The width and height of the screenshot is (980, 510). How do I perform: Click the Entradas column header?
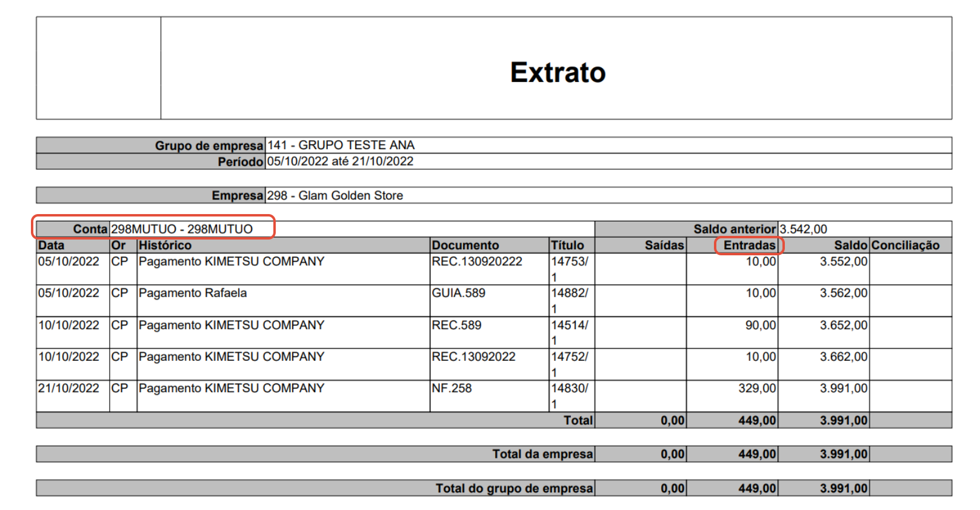pos(750,245)
